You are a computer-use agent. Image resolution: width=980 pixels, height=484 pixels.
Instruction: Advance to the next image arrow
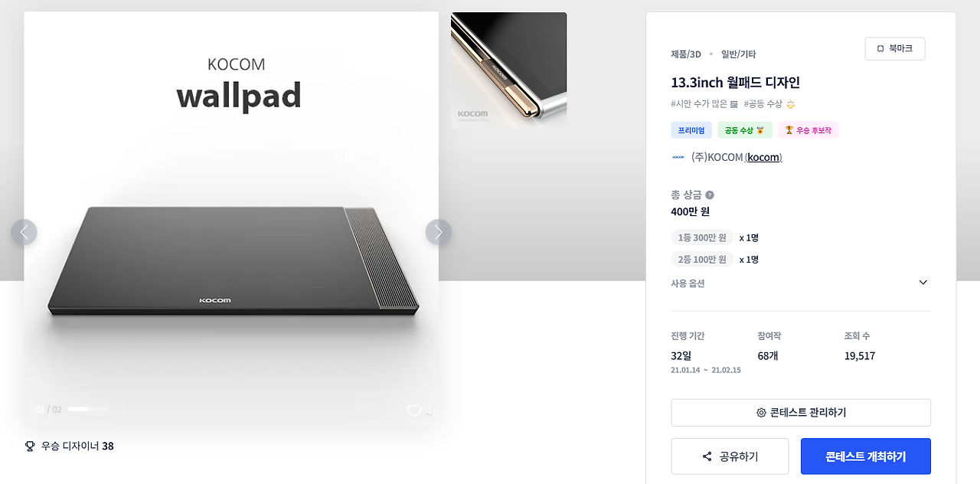pyautogui.click(x=438, y=232)
